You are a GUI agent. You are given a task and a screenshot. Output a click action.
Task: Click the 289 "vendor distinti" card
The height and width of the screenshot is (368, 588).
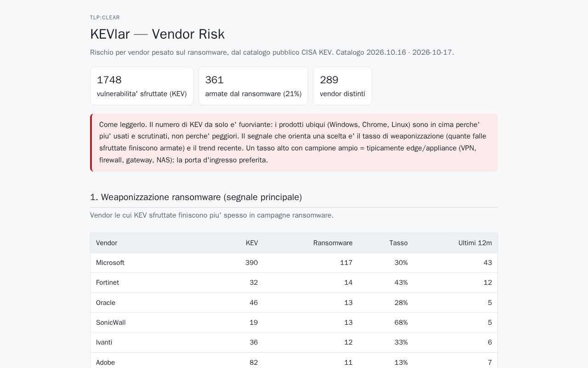pos(342,86)
